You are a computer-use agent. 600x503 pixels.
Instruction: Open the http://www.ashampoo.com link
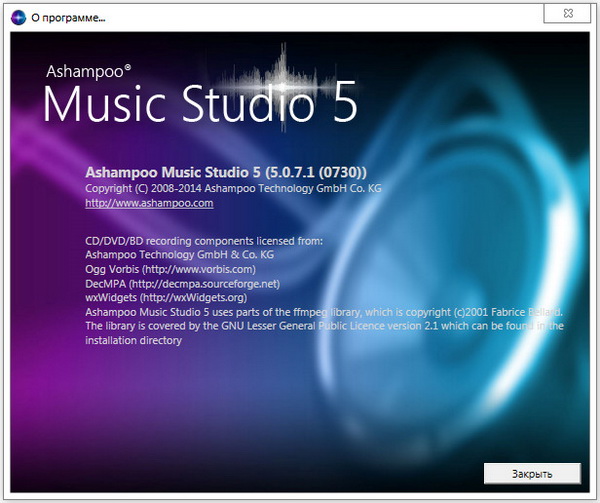point(149,203)
